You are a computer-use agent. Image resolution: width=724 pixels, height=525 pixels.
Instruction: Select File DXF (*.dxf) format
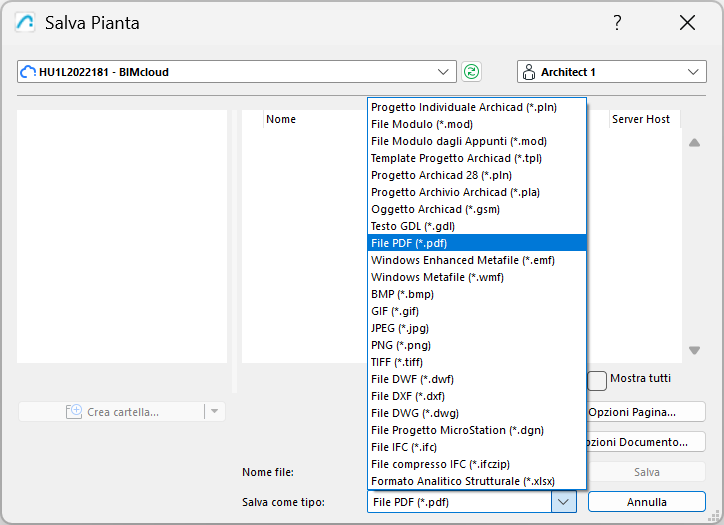(477, 396)
